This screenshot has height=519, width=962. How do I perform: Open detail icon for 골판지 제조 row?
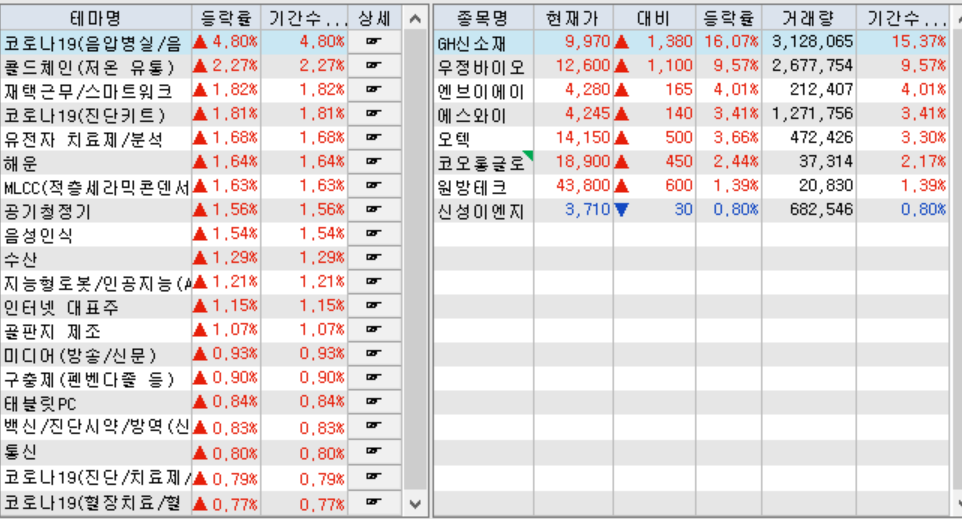374,329
